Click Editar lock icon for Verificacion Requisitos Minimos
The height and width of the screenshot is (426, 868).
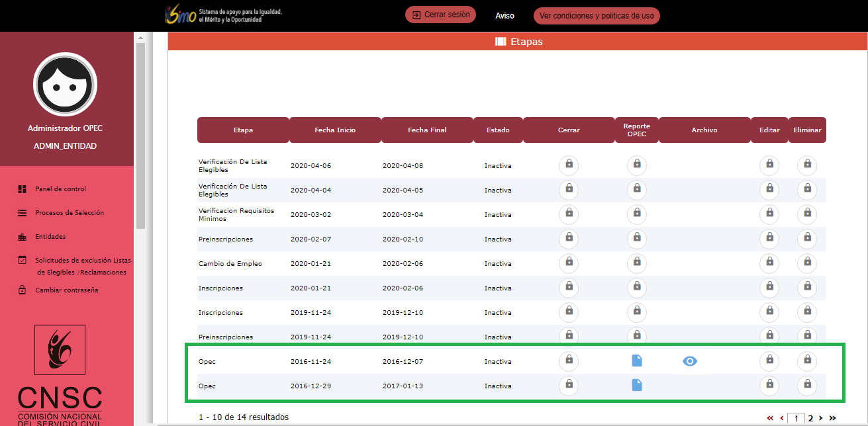pos(769,214)
